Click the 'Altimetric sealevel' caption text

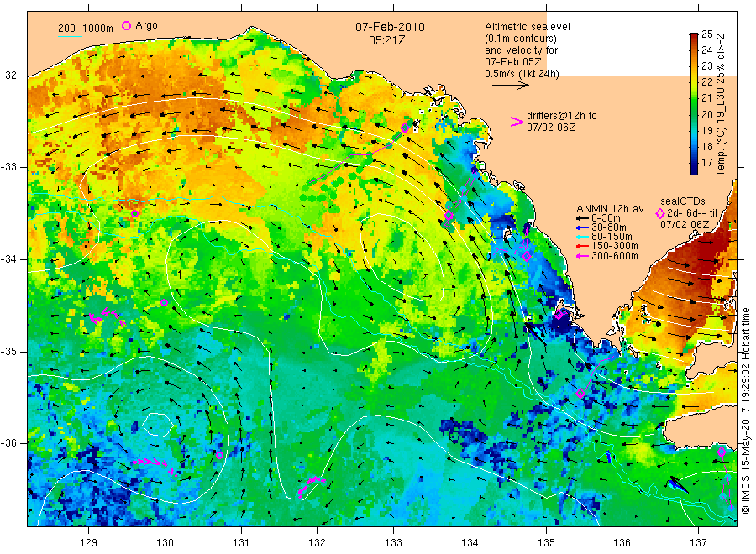(527, 27)
